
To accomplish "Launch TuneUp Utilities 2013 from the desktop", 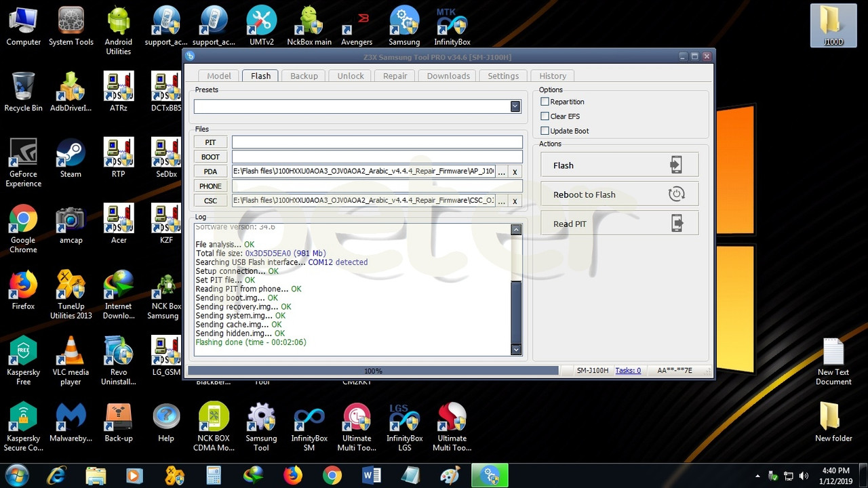I will (x=71, y=296).
